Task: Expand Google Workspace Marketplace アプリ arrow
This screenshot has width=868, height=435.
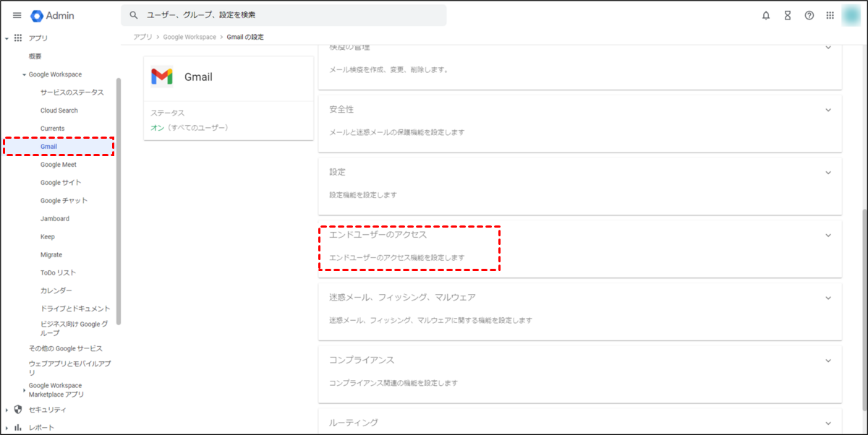Action: 24,390
